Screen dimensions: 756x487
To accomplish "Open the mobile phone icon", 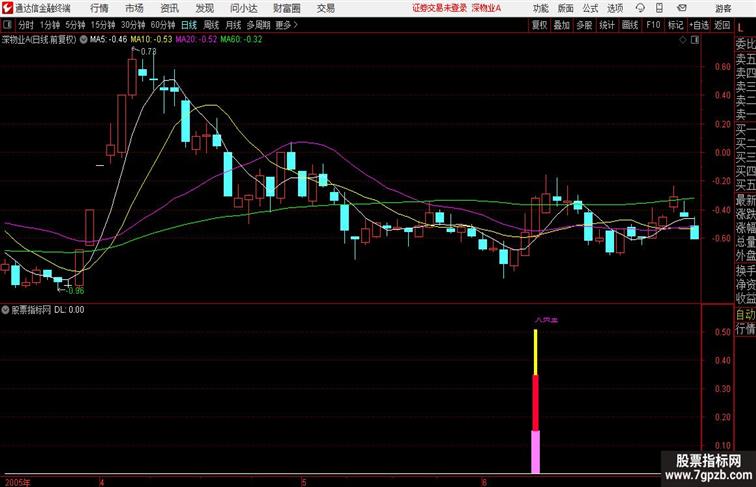I will pyautogui.click(x=659, y=8).
